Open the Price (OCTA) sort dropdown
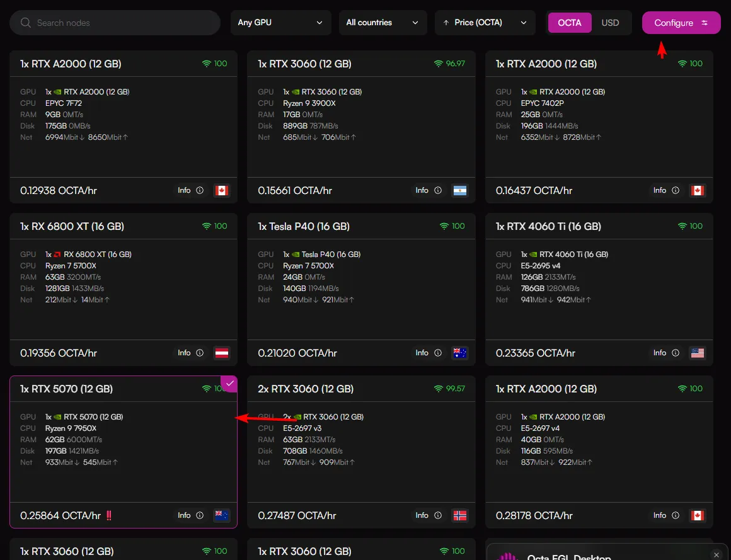 coord(485,23)
